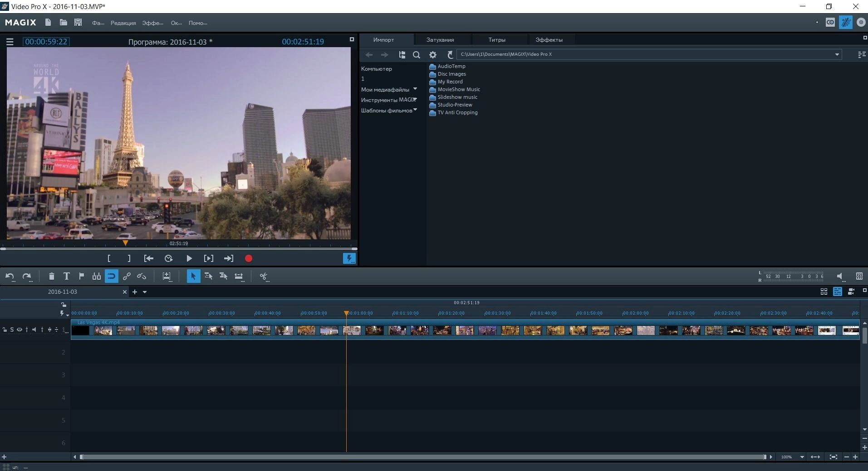Mute track 1 speaker icon
This screenshot has width=868, height=471.
point(34,330)
